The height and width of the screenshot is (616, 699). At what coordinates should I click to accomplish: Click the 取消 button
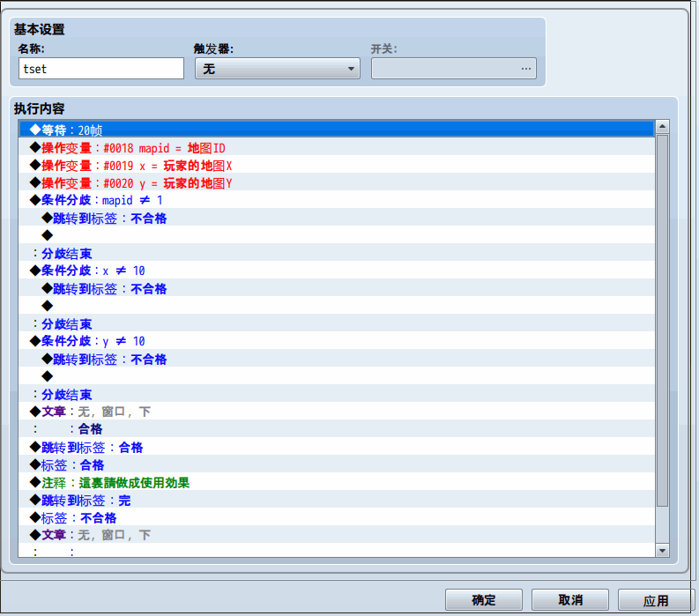[x=570, y=600]
